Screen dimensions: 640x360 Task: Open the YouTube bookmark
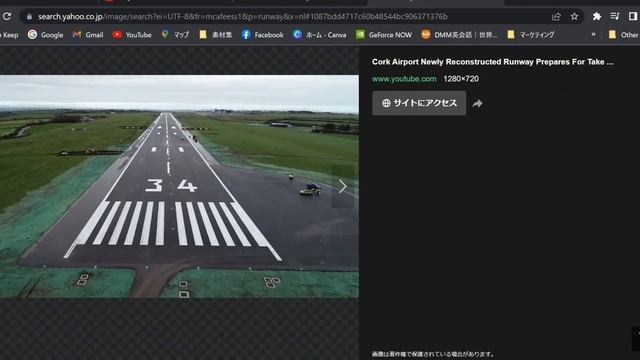(132, 35)
